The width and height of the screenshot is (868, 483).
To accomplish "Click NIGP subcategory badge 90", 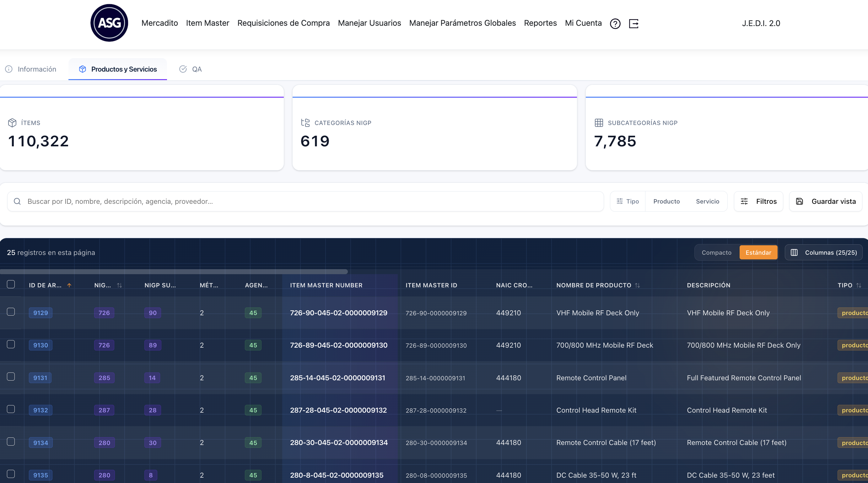I will (153, 313).
